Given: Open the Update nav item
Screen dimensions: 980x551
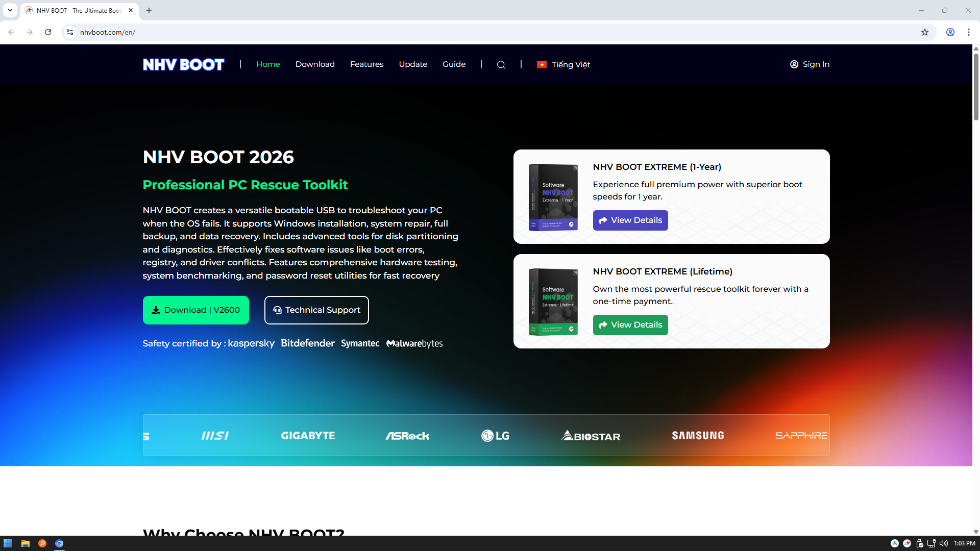Looking at the screenshot, I should pyautogui.click(x=413, y=64).
